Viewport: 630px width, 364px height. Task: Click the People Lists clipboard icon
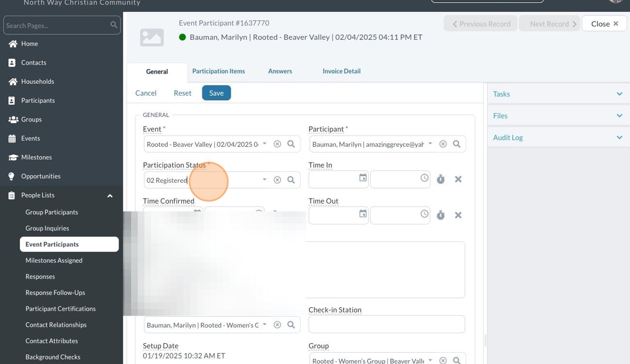(x=12, y=195)
